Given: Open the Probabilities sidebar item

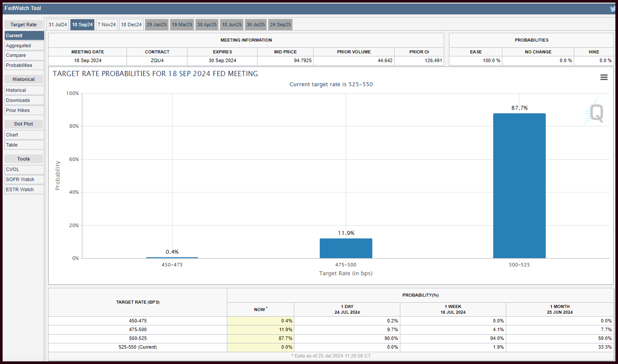Looking at the screenshot, I should coord(24,66).
